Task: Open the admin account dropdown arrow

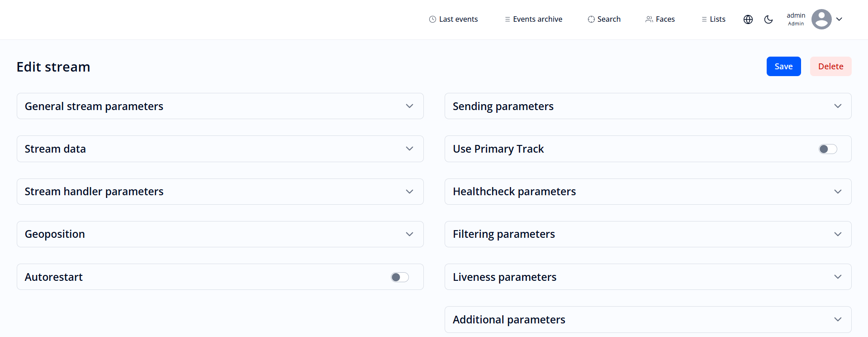Action: click(839, 19)
